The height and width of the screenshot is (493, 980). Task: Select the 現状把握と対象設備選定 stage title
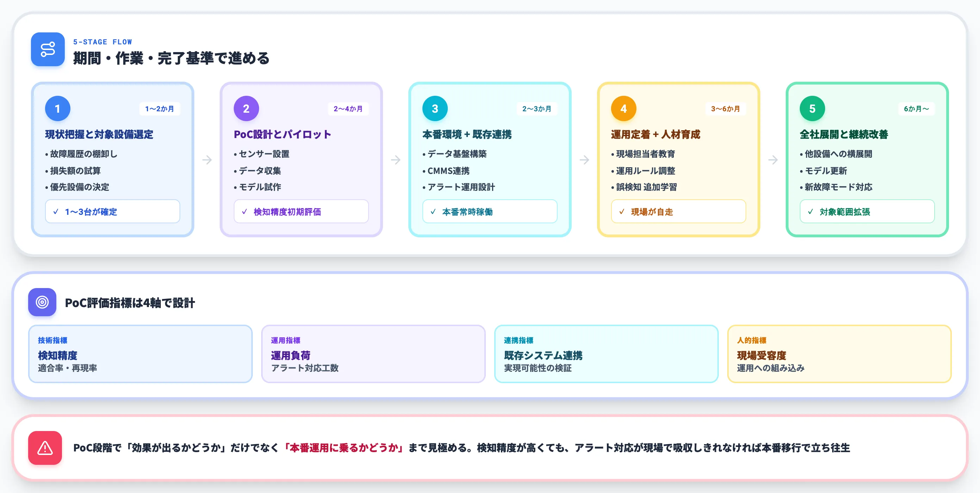point(99,135)
